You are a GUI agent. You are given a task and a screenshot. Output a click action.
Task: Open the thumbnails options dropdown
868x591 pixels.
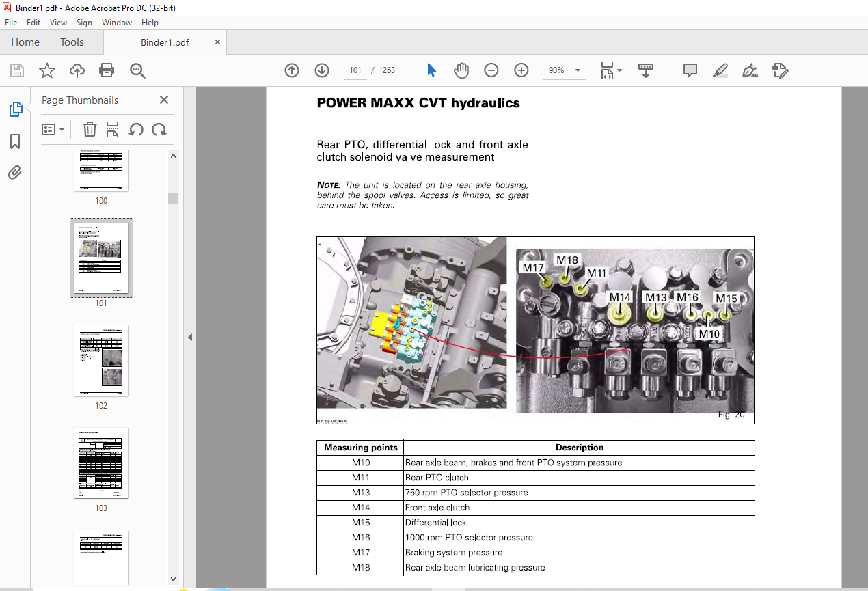[53, 129]
